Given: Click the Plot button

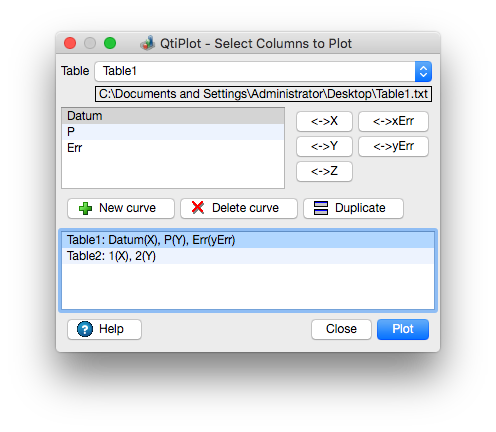Looking at the screenshot, I should pyautogui.click(x=403, y=329).
